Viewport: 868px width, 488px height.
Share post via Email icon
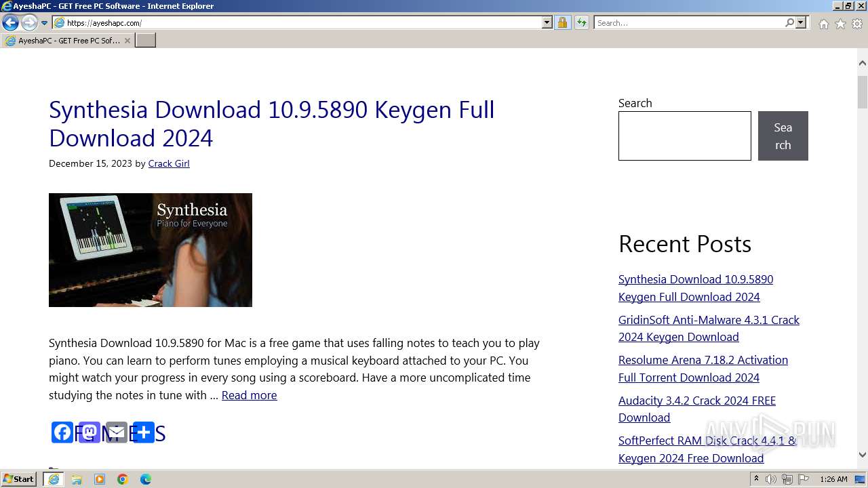pyautogui.click(x=117, y=432)
